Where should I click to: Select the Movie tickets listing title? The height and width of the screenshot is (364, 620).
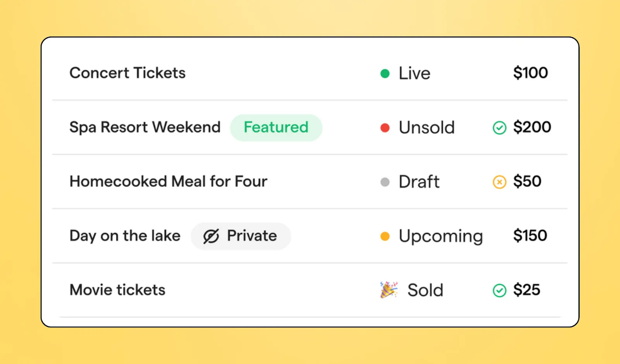click(117, 290)
